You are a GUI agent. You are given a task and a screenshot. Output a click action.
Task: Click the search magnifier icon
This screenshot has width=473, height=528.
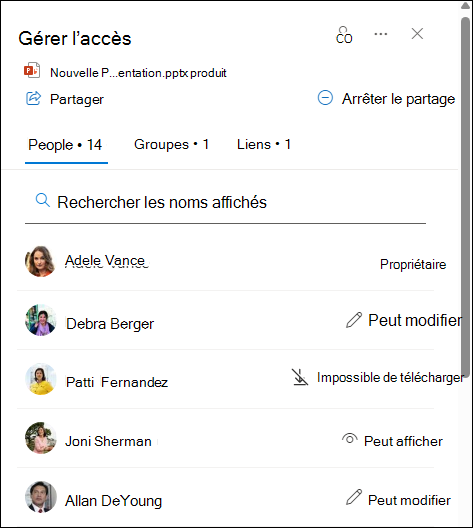42,201
